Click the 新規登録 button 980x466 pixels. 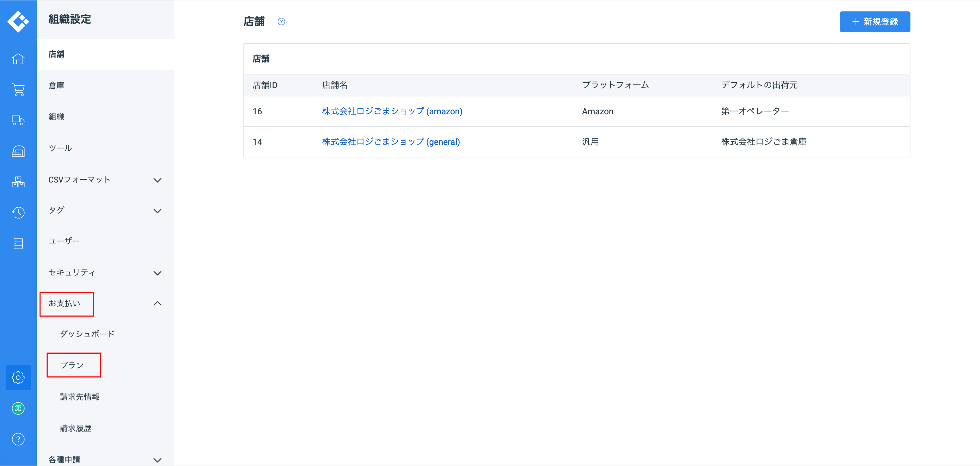coord(875,22)
